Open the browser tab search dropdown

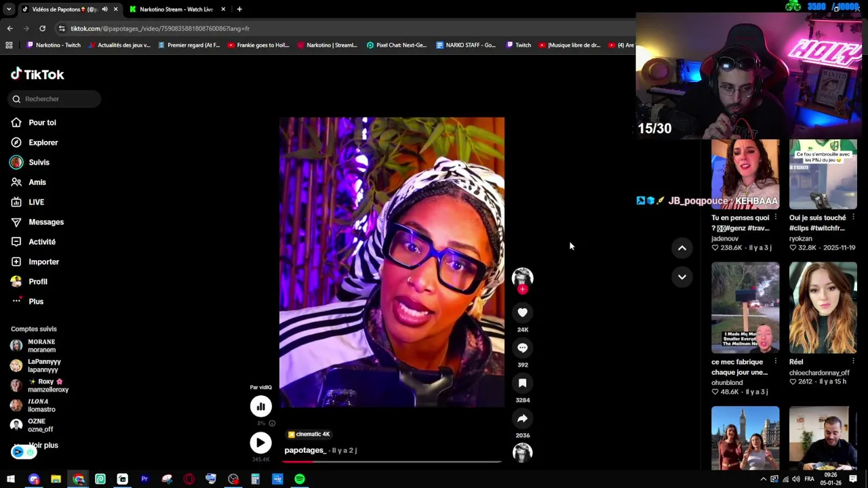[x=8, y=9]
